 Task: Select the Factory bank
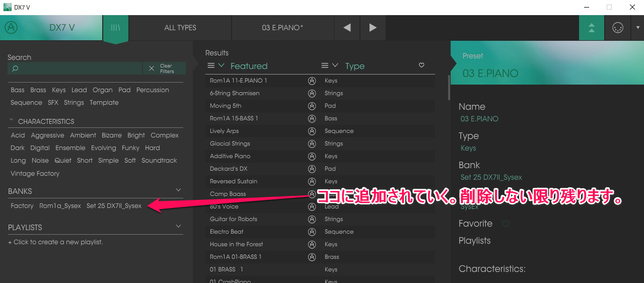[22, 206]
